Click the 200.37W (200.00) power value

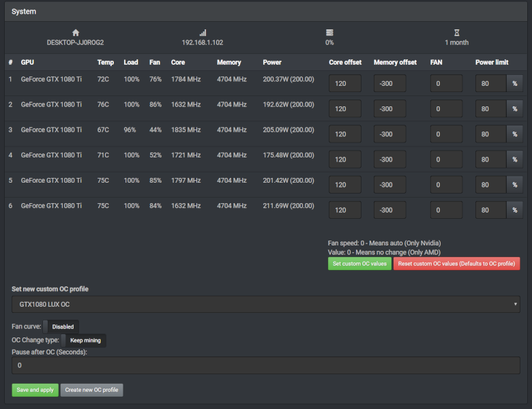289,79
